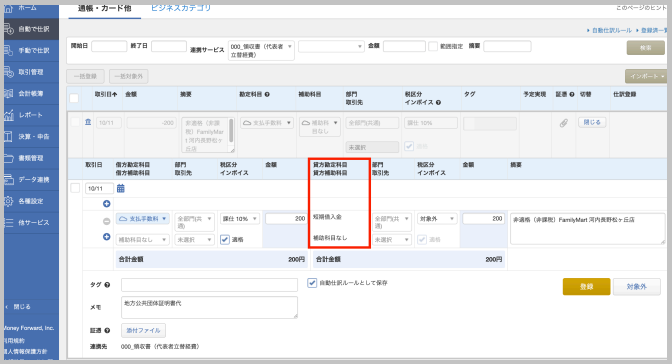Click the plus icon directly below the date field

pyautogui.click(x=107, y=204)
